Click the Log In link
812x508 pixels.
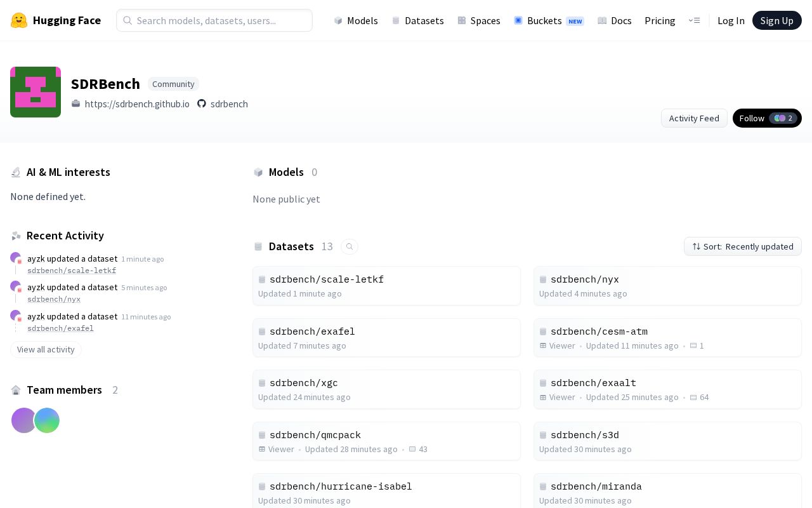[x=731, y=20]
